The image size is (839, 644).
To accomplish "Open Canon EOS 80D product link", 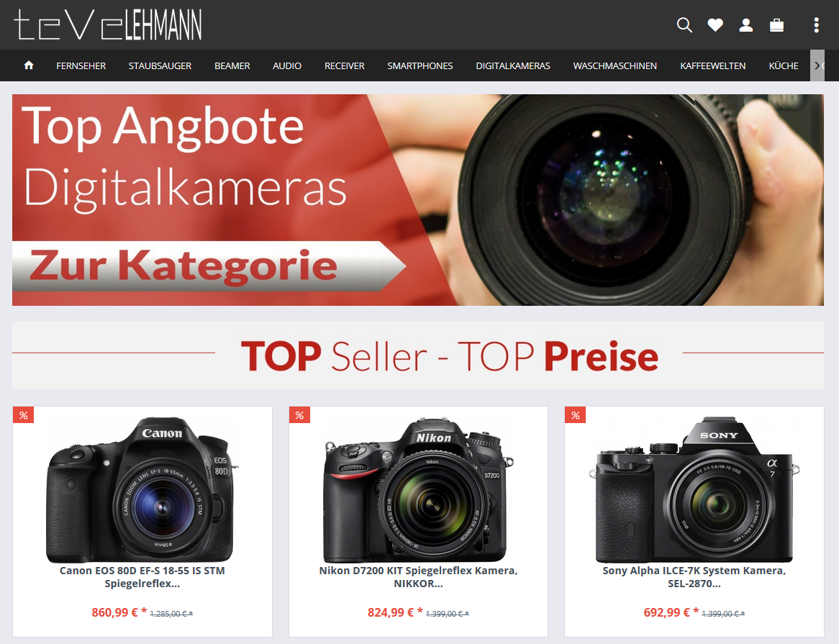I will click(x=142, y=577).
